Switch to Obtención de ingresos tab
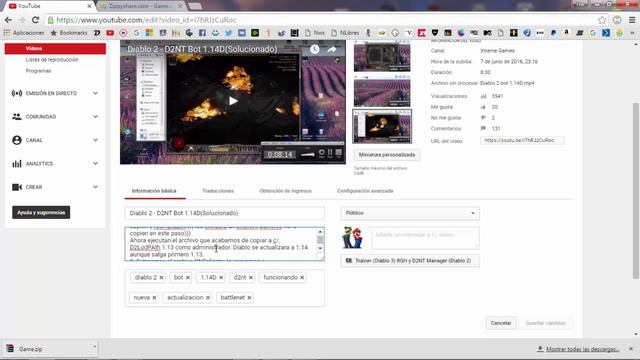Screen dimensions: 640x360 [x=285, y=191]
